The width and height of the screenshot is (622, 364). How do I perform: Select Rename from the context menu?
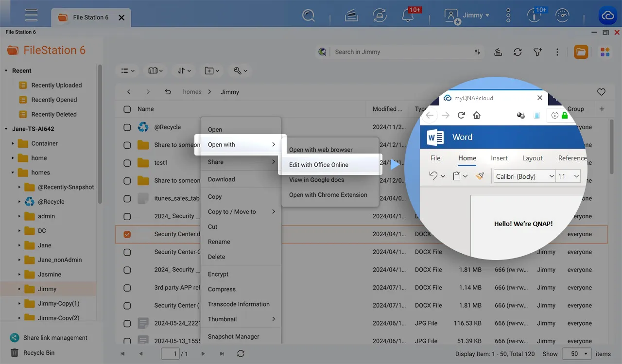(x=241, y=242)
